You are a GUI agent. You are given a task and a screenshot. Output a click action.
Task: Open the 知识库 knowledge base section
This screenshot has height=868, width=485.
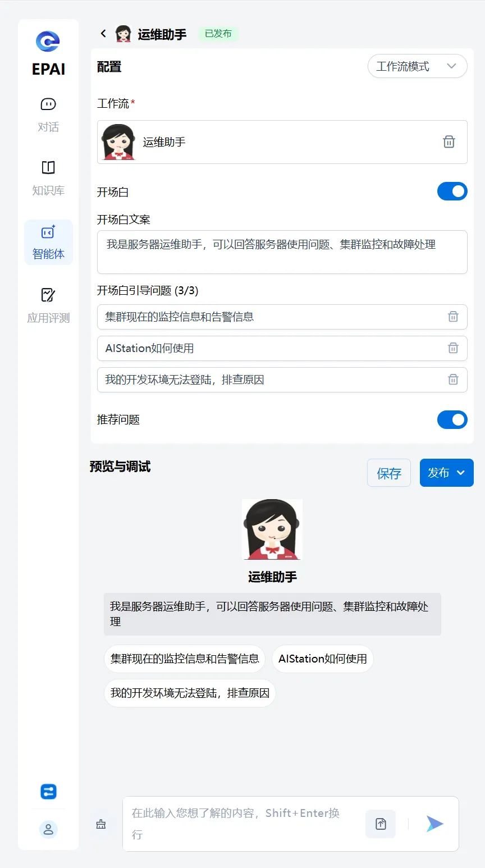[x=48, y=179]
